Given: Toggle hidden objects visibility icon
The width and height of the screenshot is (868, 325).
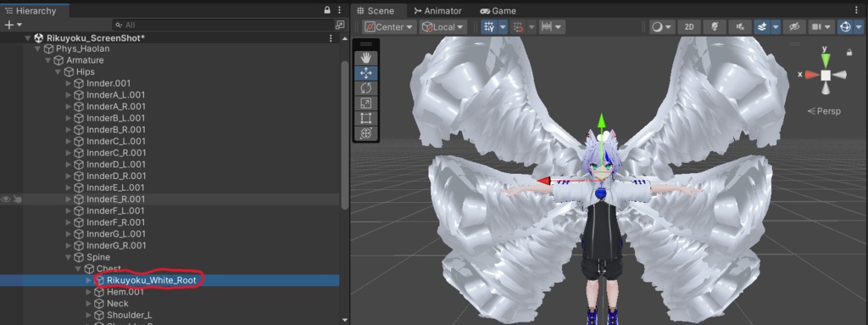Looking at the screenshot, I should tap(794, 26).
